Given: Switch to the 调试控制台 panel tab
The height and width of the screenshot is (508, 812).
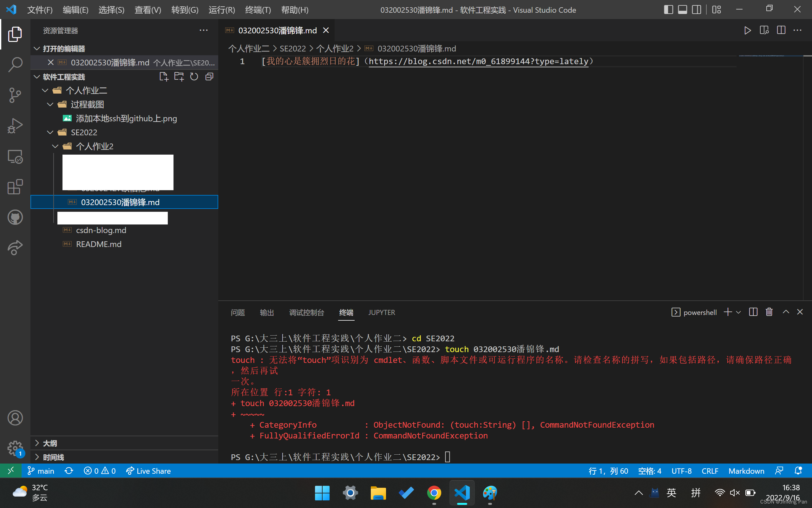Looking at the screenshot, I should [307, 312].
